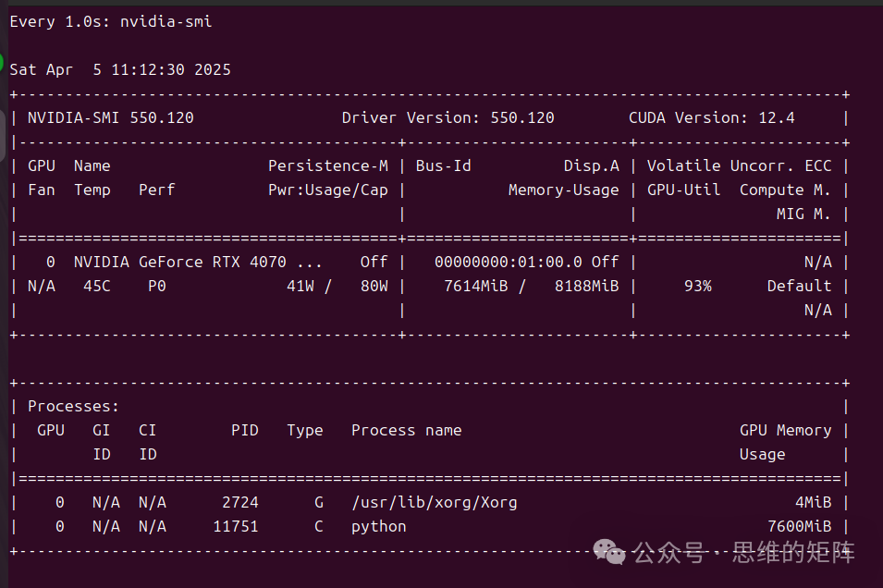Click the 'Perf' header label
This screenshot has height=588, width=883.
(157, 190)
